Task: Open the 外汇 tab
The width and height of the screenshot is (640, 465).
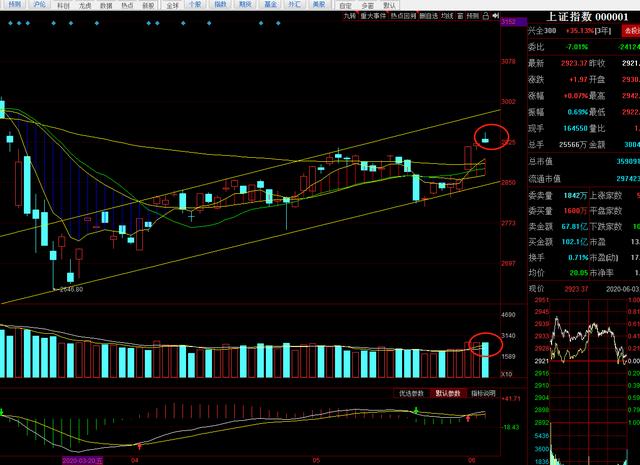Action: (x=294, y=4)
